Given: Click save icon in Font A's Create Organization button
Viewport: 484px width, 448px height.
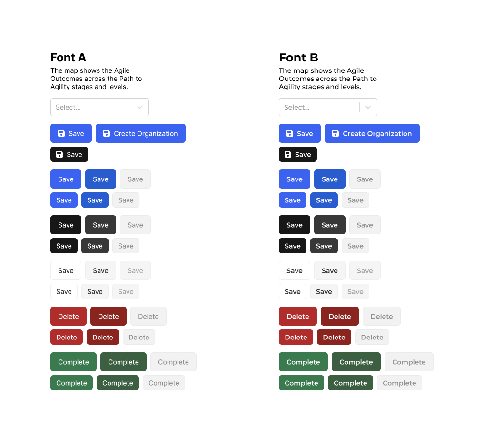Looking at the screenshot, I should coord(107,134).
